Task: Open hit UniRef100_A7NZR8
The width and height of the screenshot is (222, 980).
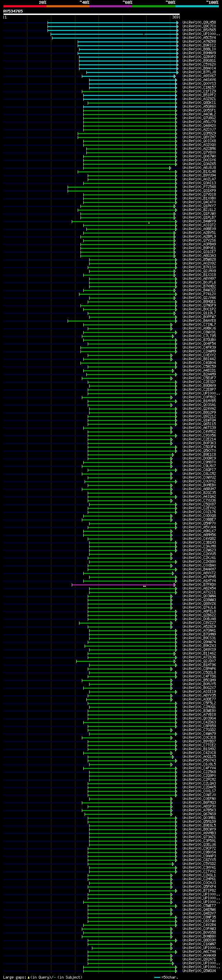Action: click(199, 41)
